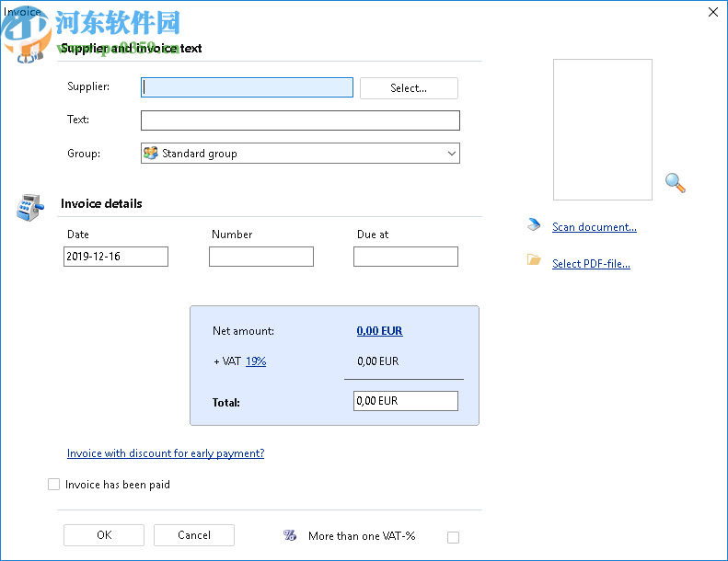Open the Group dropdown list

pos(300,154)
